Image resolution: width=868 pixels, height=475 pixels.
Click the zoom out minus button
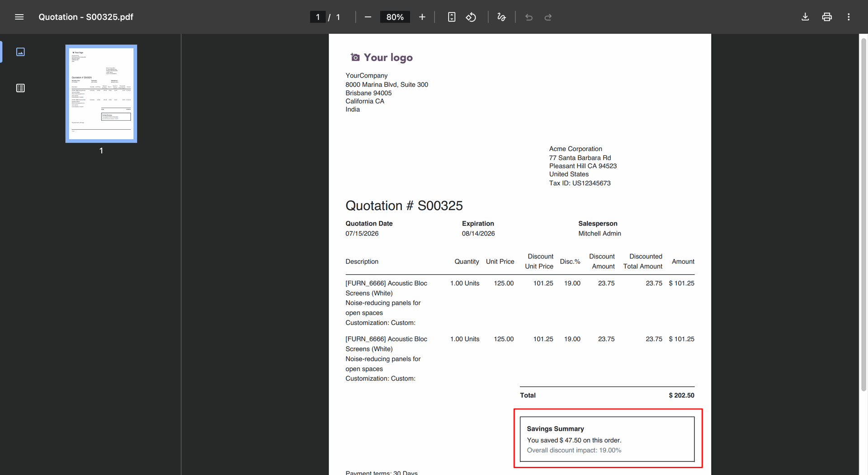click(368, 17)
